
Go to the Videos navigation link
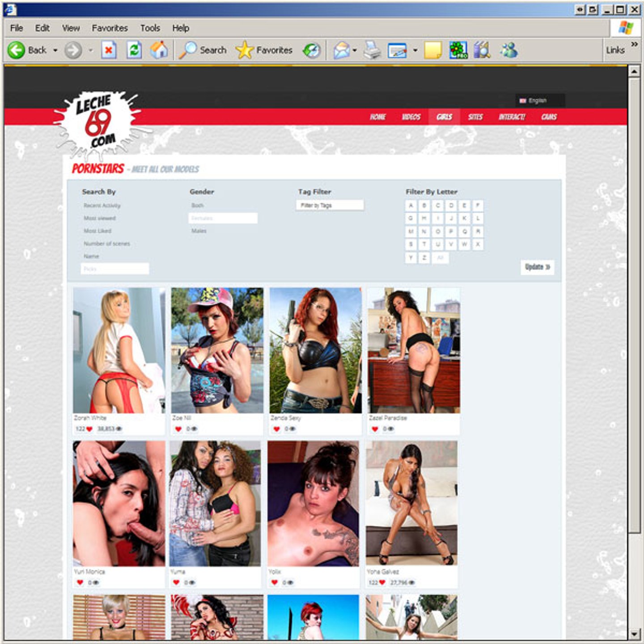[411, 117]
